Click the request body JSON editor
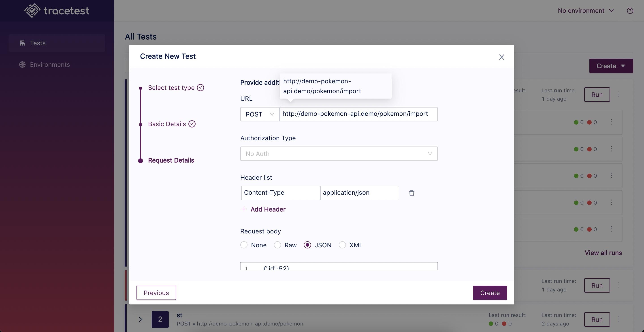The image size is (644, 332). (x=339, y=266)
